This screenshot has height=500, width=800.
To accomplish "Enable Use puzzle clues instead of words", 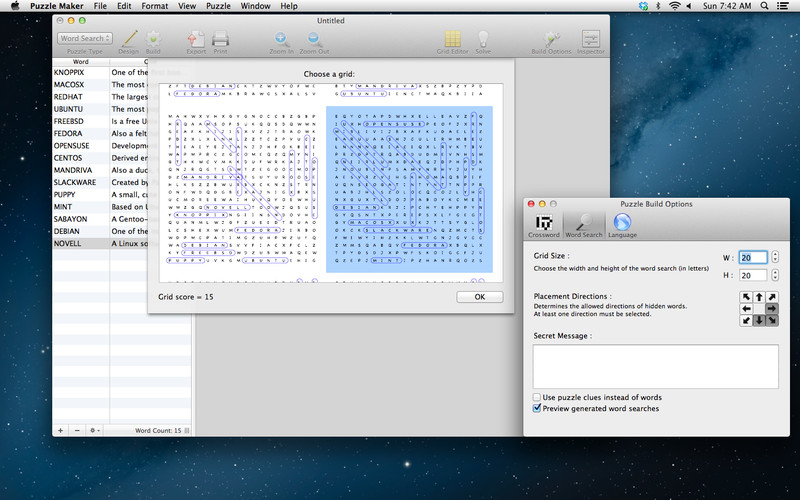I will (x=537, y=397).
